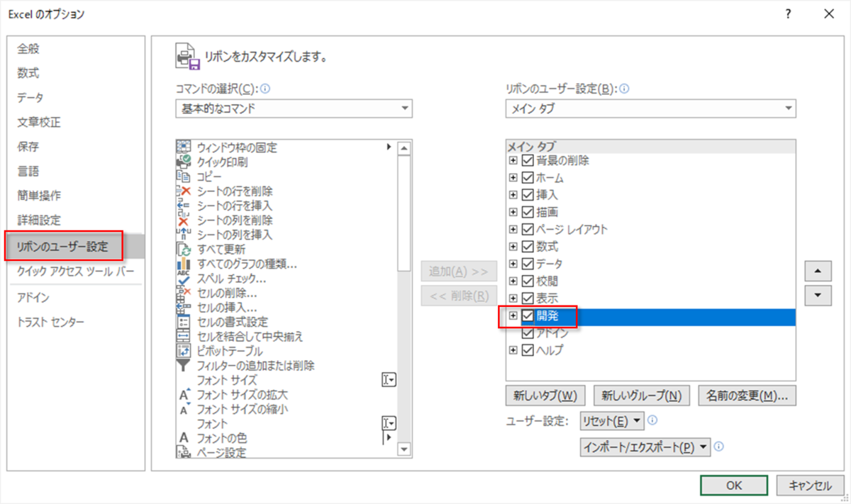Select the スペル チェック icon
This screenshot has height=504, width=851.
click(x=183, y=278)
